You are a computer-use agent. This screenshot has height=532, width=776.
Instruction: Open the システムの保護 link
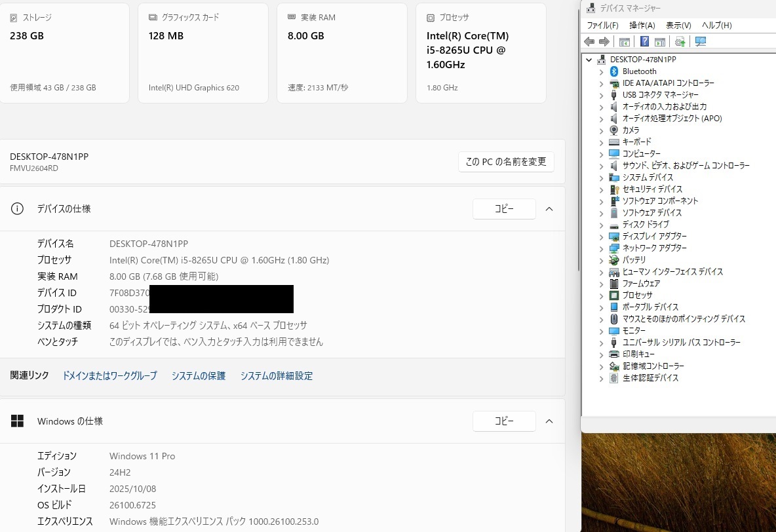(x=199, y=376)
